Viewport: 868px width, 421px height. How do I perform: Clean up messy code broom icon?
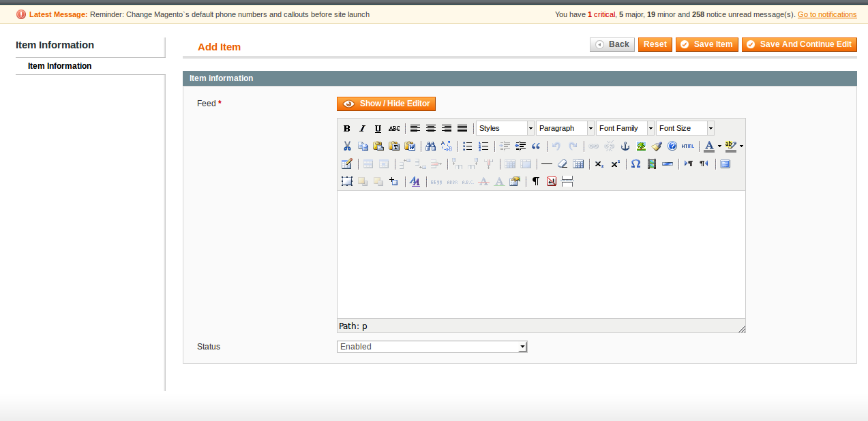(657, 146)
